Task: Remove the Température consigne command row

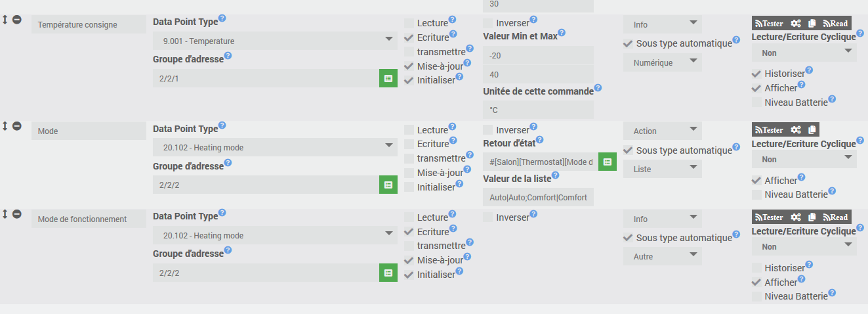Action: tap(17, 19)
